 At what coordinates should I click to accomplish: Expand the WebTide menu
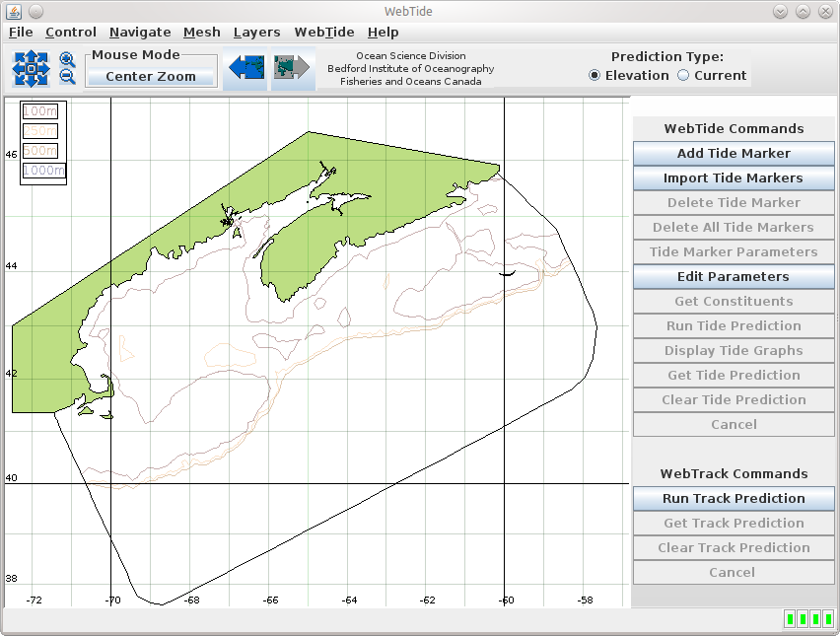tap(324, 33)
